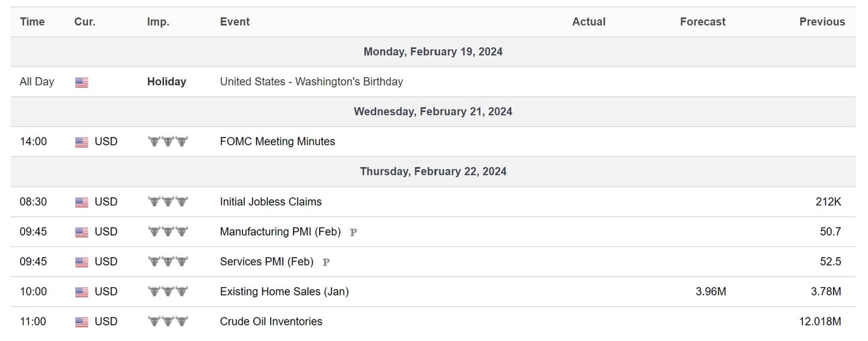Viewport: 868px width, 341px height.
Task: Click the bull icons in the Crude Oil Inventories row
Action: coord(168,322)
